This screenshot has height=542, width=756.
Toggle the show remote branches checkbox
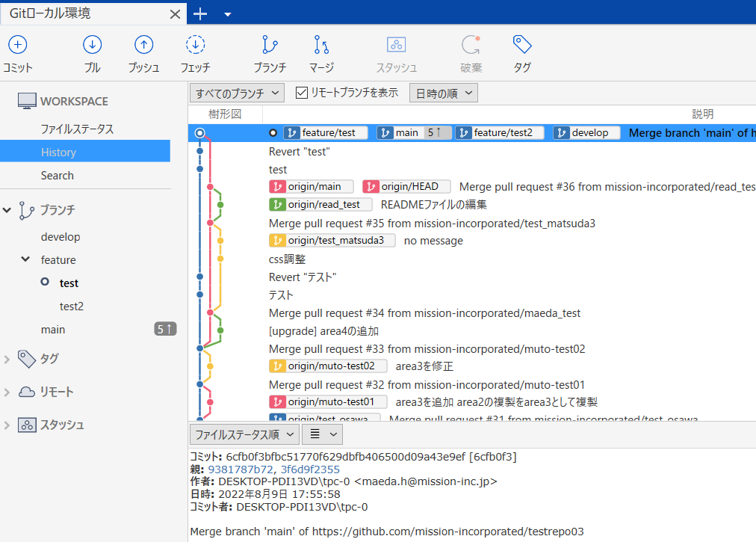pos(302,93)
